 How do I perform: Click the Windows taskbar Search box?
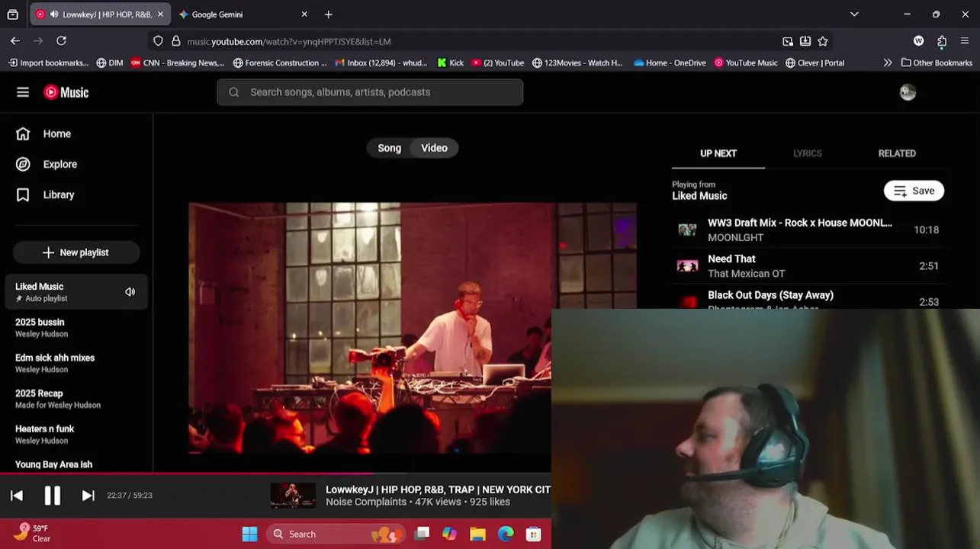pyautogui.click(x=336, y=535)
